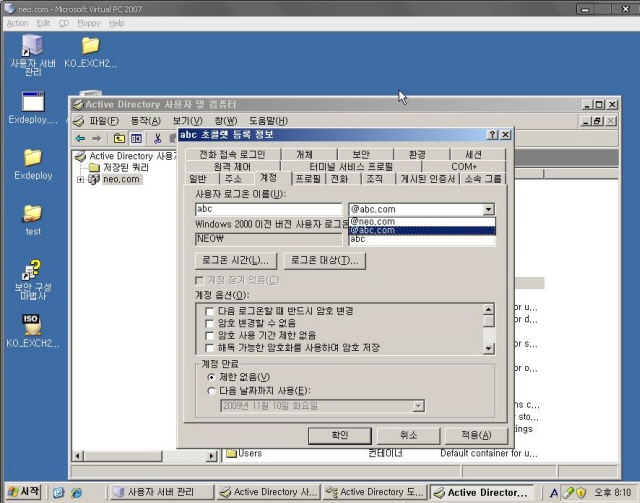This screenshot has height=503, width=640.
Task: Click the 취소 button
Action: [409, 436]
